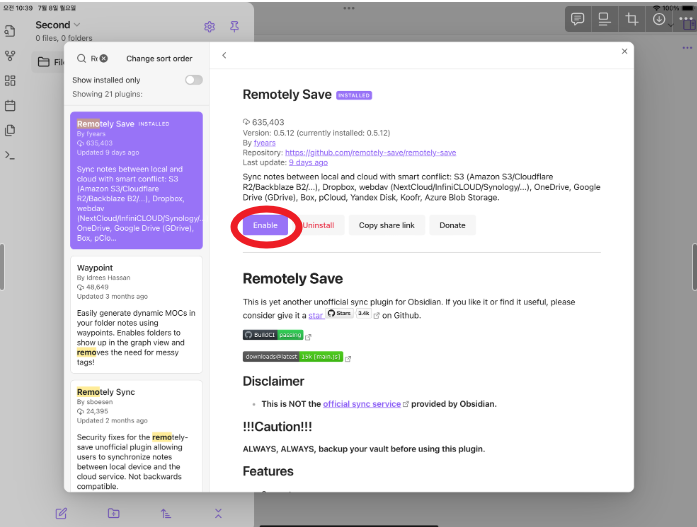Open author fyears link
697x527 pixels.
(264, 143)
